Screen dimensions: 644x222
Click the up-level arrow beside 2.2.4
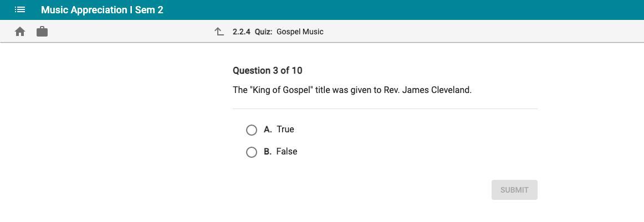(x=219, y=32)
